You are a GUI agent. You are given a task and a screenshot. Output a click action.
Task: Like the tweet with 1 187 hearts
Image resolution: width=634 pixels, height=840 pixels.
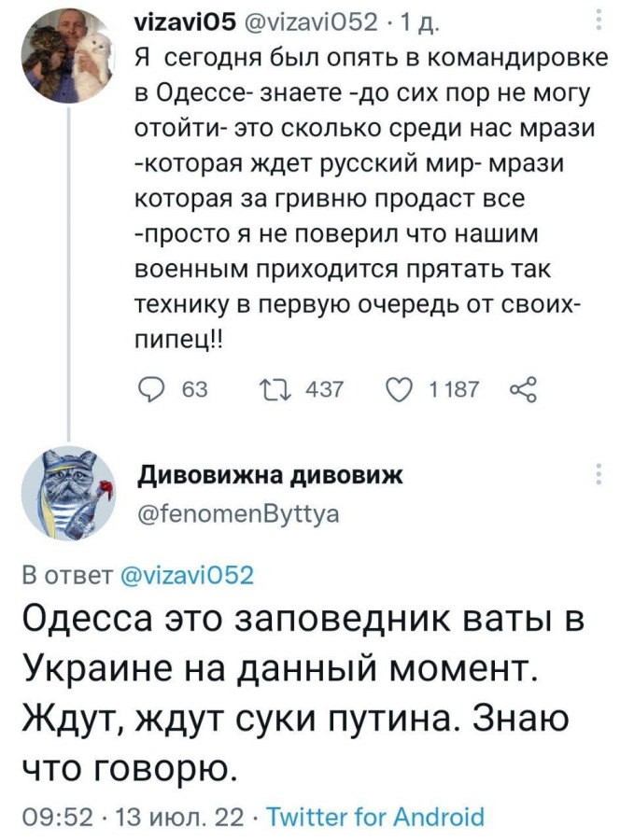pos(400,389)
